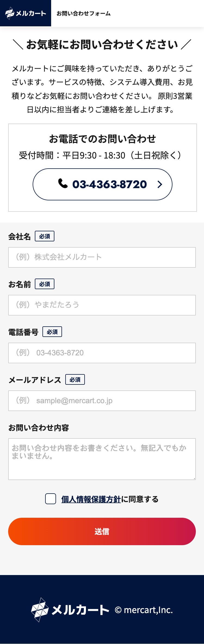
Task: Click the diagonal slash decoration left of the heading
Action: 17,45
